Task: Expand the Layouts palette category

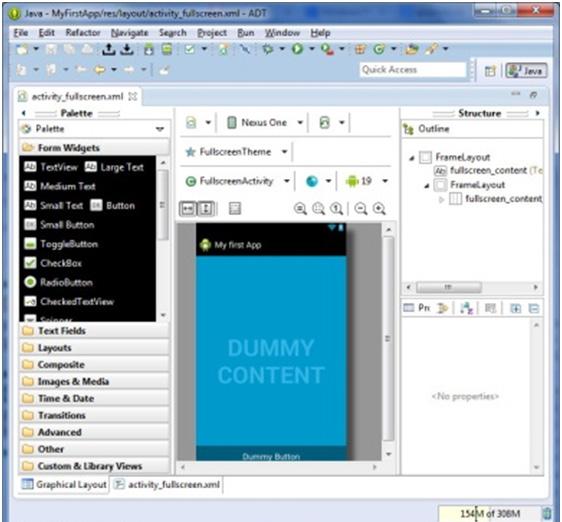Action: 94,347
